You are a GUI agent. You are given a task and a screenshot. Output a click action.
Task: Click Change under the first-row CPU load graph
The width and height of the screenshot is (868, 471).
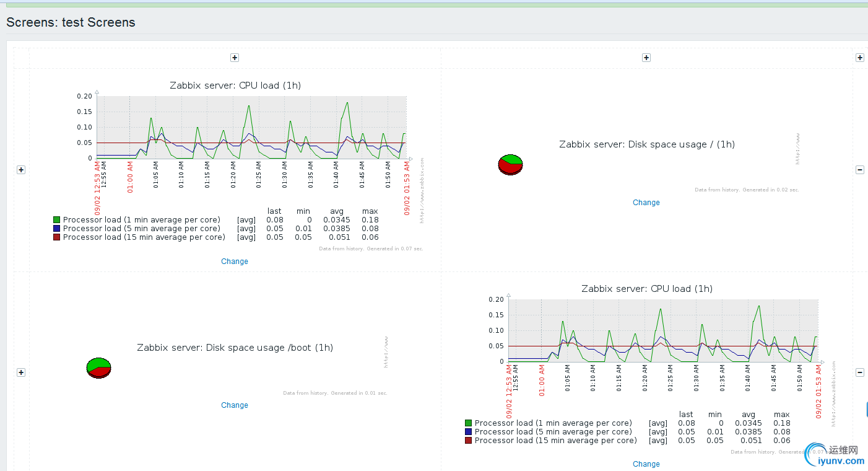[235, 262]
